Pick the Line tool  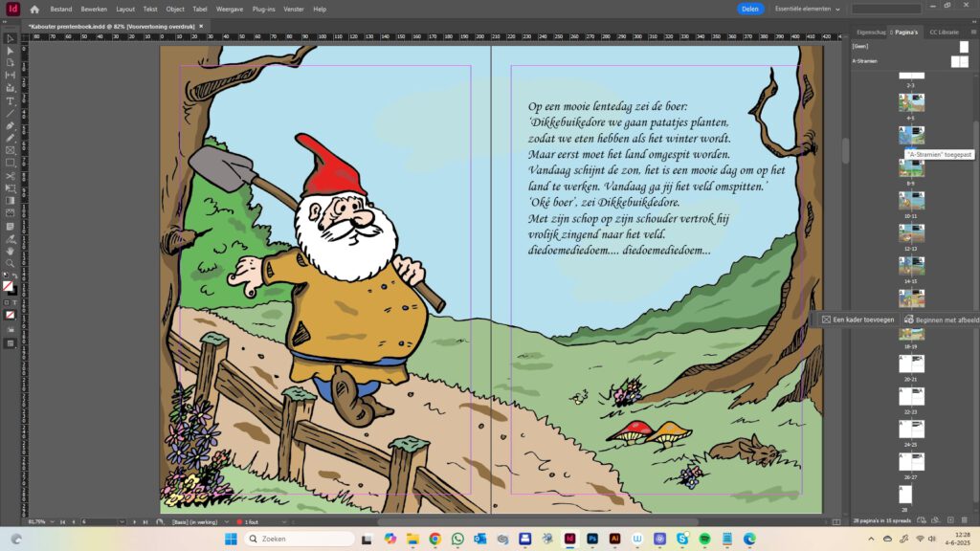10,114
